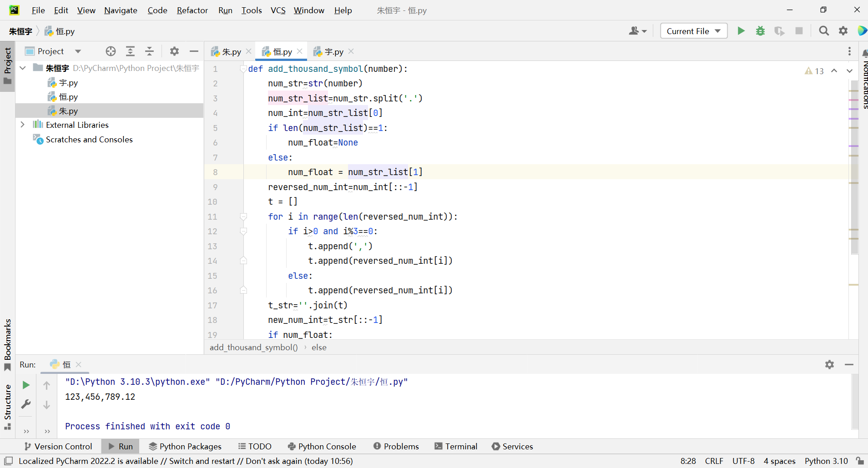The width and height of the screenshot is (868, 468).
Task: Toggle the Project side tool window
Action: coord(8,67)
